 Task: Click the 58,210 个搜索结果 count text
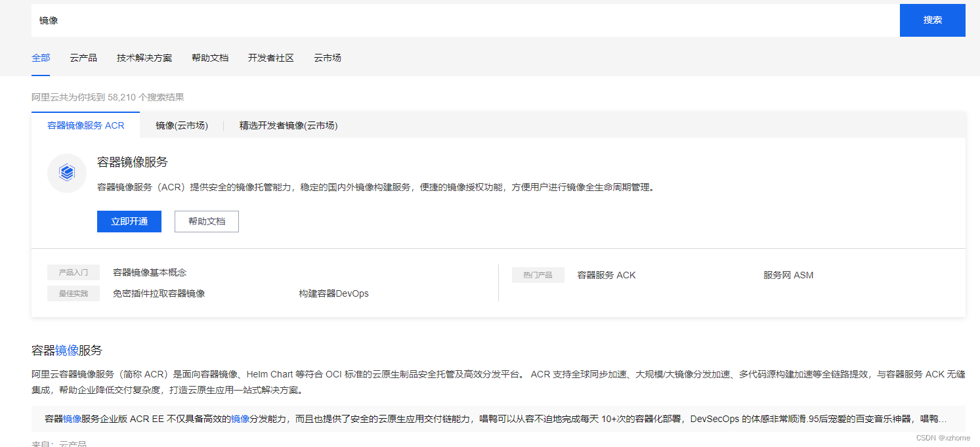(x=146, y=97)
